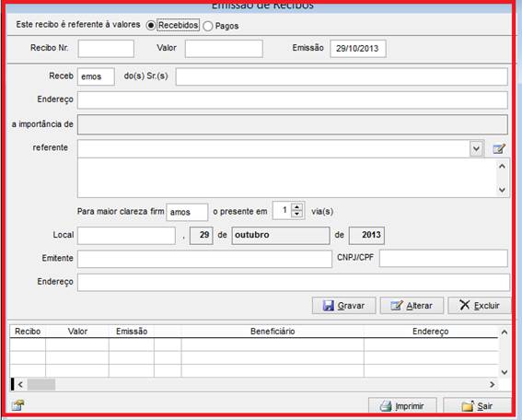Click the month field showing outubro

[281, 236]
